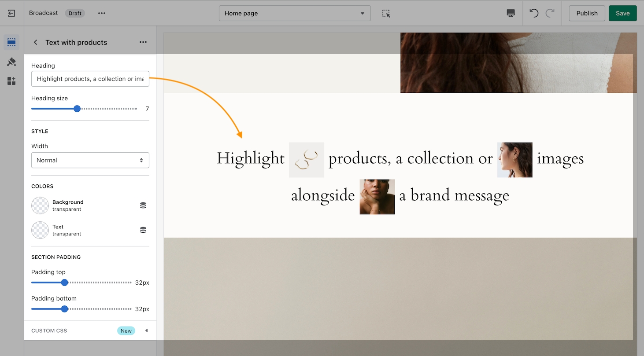
Task: Open the App embeds icon
Action: (11, 81)
